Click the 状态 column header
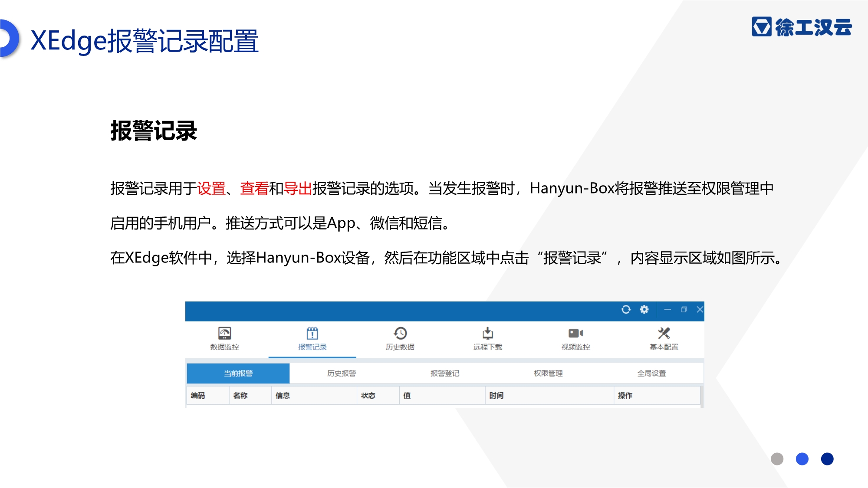The width and height of the screenshot is (868, 488). tap(368, 396)
